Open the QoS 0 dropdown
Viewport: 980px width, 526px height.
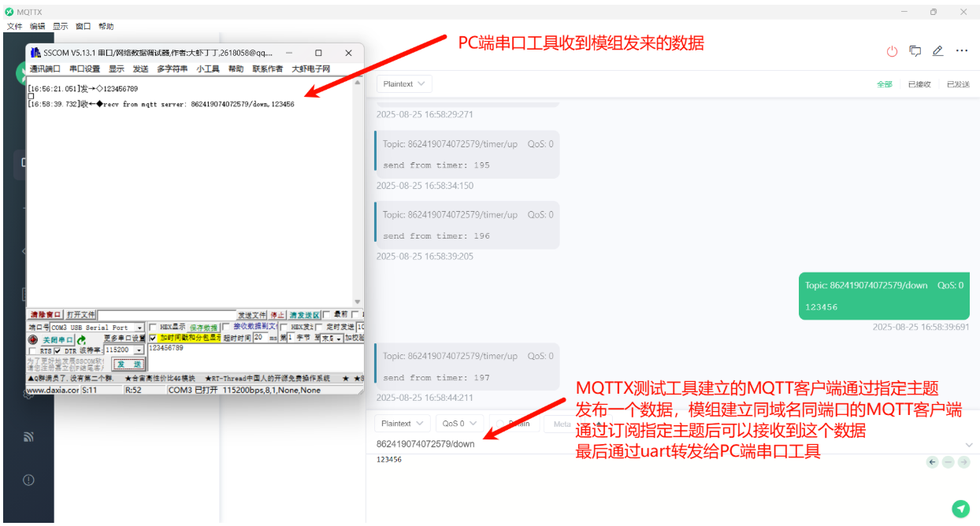click(458, 423)
